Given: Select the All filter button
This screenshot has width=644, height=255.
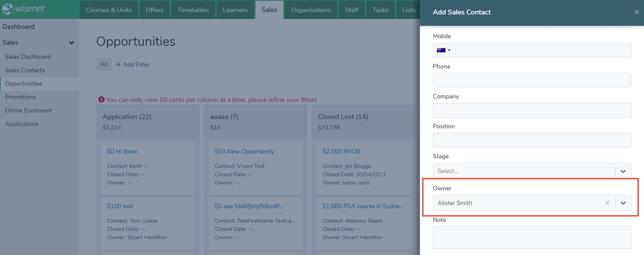Looking at the screenshot, I should click(104, 64).
